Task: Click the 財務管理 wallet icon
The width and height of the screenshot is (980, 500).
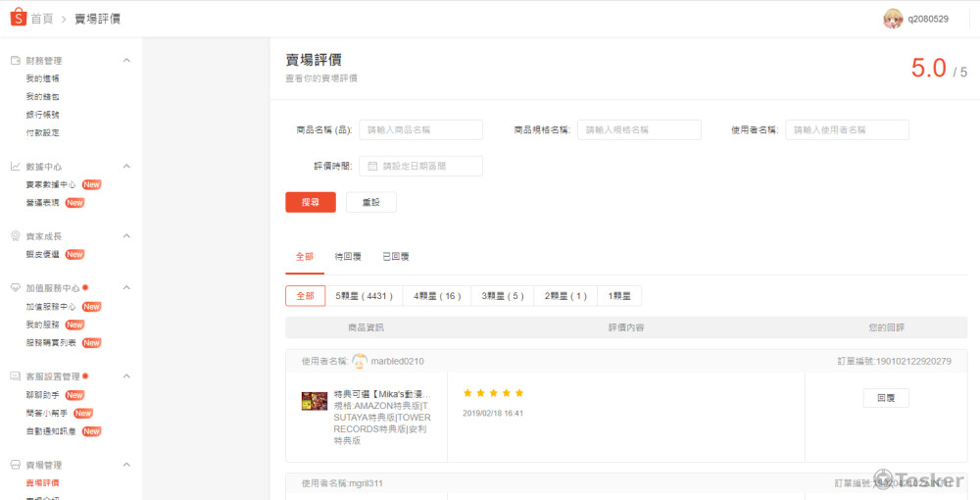Action: [x=16, y=61]
